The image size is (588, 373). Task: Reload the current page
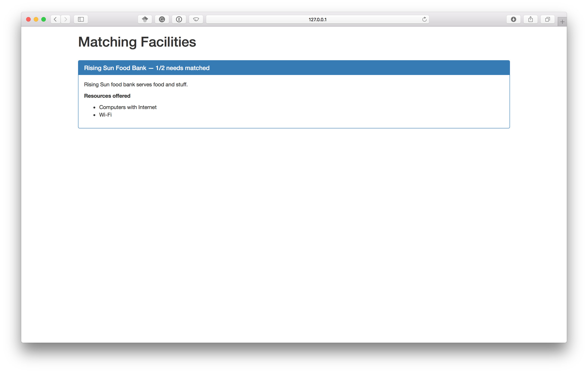coord(424,19)
